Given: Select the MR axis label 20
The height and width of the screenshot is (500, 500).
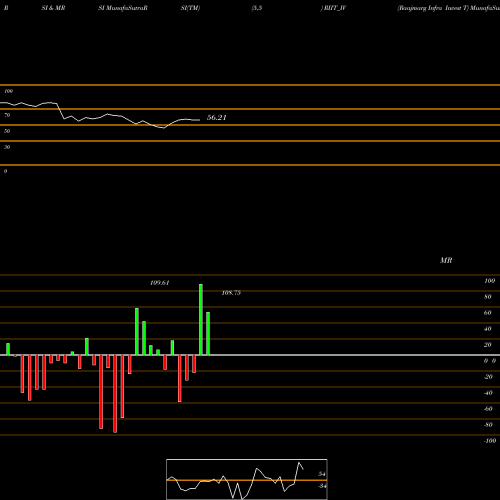Looking at the screenshot, I should point(488,345).
